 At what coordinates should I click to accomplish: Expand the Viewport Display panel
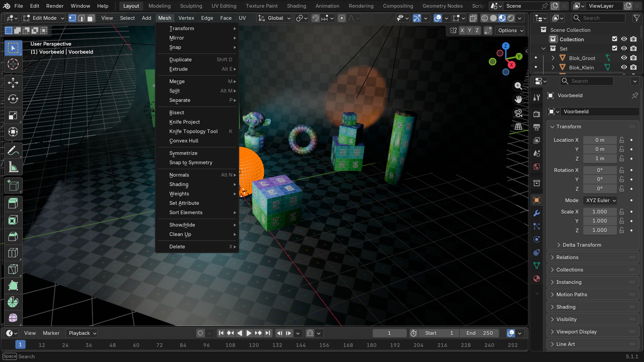click(x=593, y=332)
